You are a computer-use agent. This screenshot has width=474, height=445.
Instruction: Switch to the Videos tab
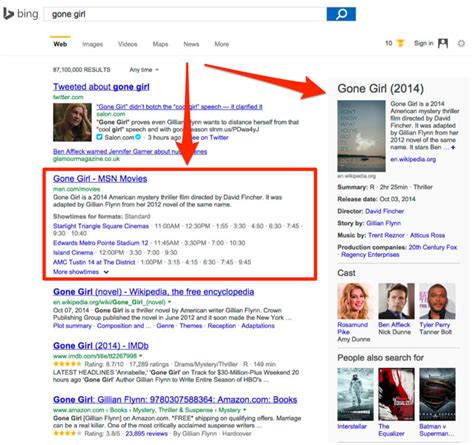128,44
